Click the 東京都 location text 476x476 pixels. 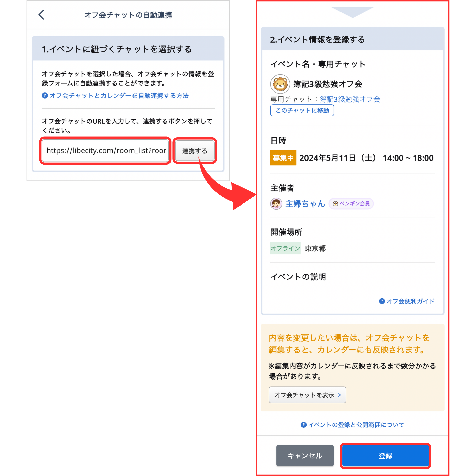pyautogui.click(x=315, y=248)
